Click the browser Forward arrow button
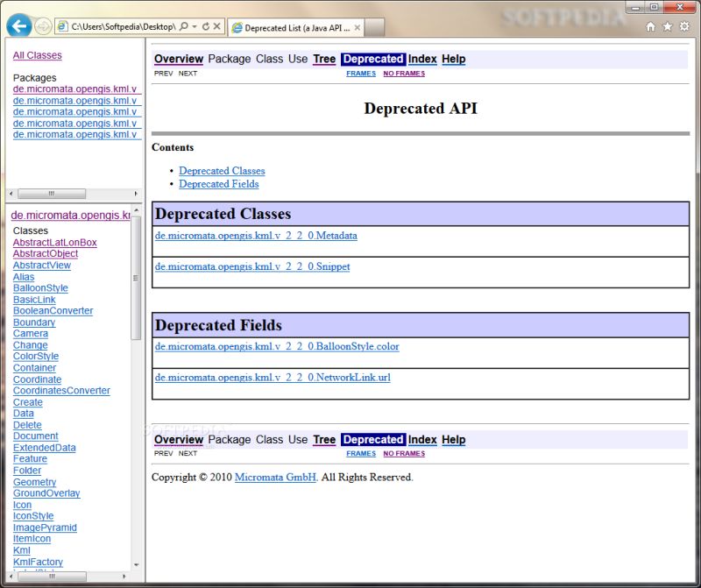The image size is (701, 588). [43, 27]
